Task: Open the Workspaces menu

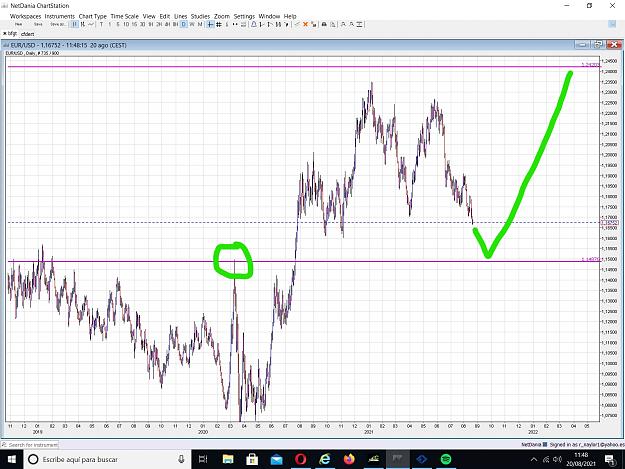Action: (26, 16)
